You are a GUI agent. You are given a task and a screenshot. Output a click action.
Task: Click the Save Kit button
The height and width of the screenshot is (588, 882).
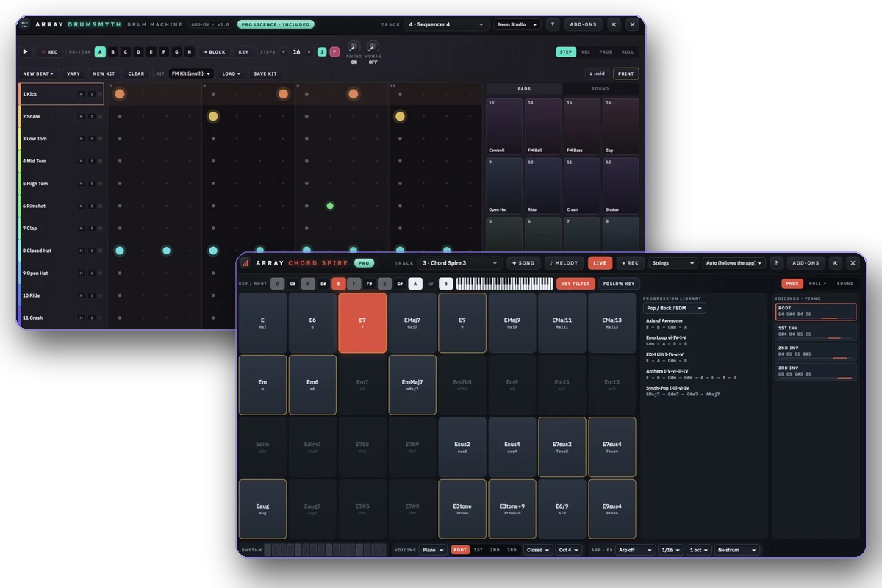coord(265,73)
